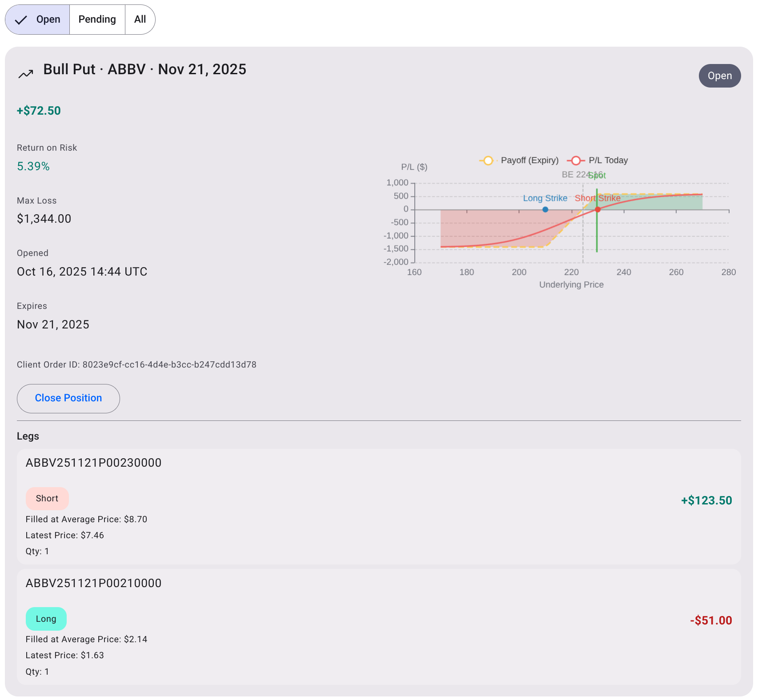Click the Client Order ID text
This screenshot has height=700, width=758.
[x=136, y=365]
